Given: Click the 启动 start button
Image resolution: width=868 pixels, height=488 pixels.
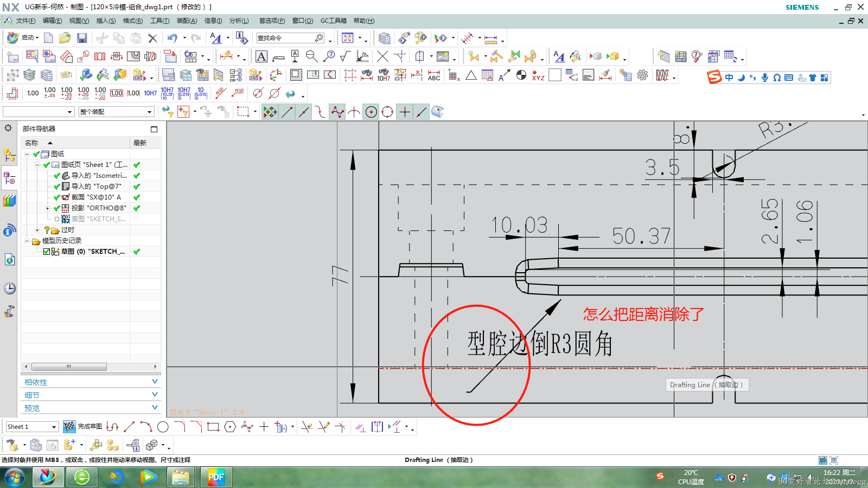Looking at the screenshot, I should click(x=22, y=38).
